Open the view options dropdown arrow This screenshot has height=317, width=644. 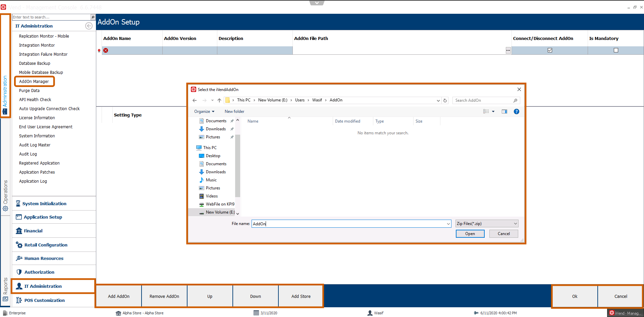tap(493, 111)
